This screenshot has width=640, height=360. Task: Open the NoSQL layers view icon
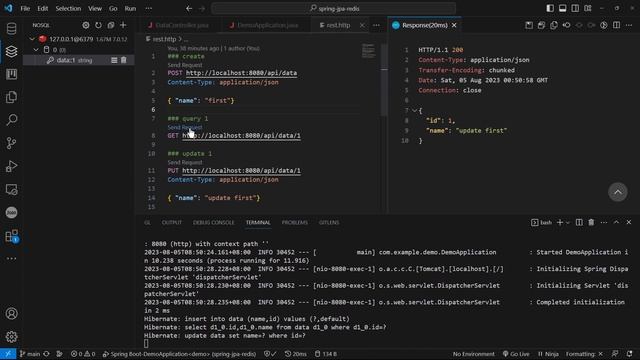11,51
